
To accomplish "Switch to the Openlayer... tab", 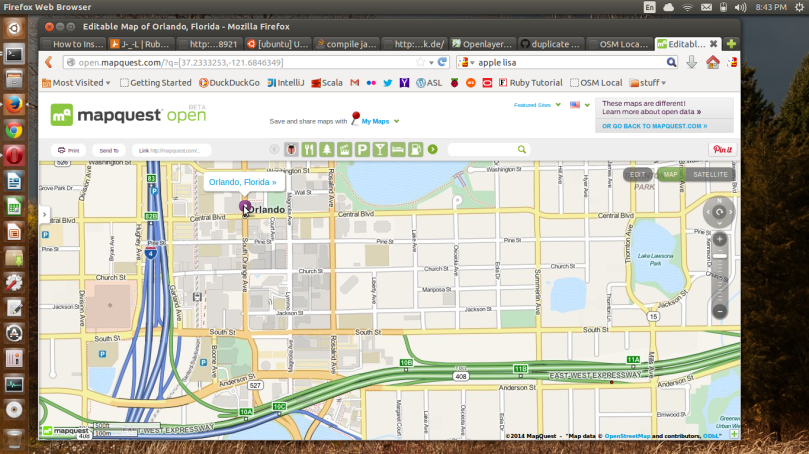I will click(x=482, y=44).
